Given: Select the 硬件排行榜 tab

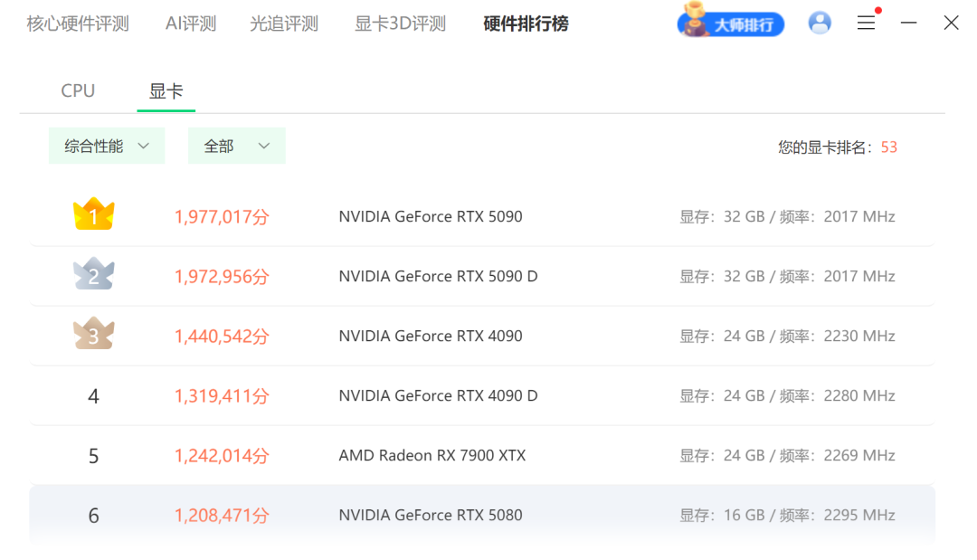Looking at the screenshot, I should coord(526,24).
